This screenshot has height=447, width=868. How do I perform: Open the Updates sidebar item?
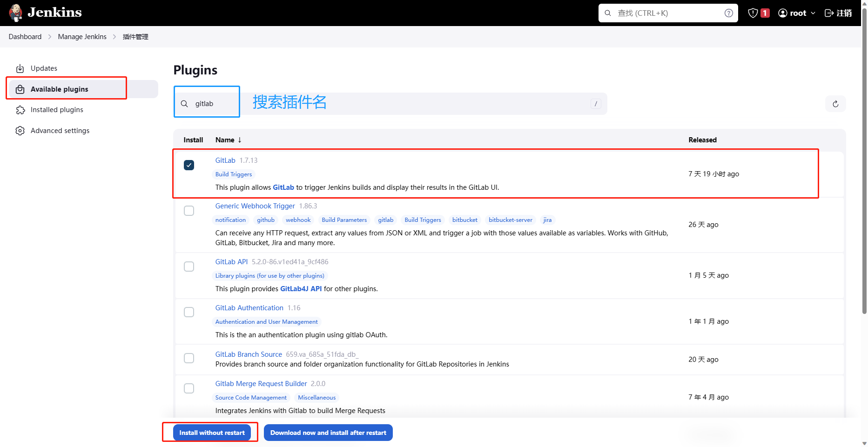click(83, 68)
